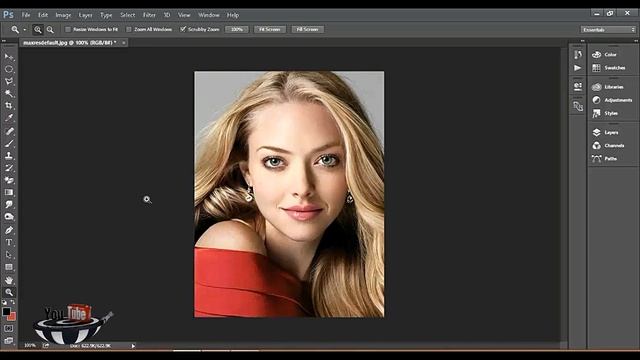
Task: Reset default foreground and background colors
Action: coord(4,302)
